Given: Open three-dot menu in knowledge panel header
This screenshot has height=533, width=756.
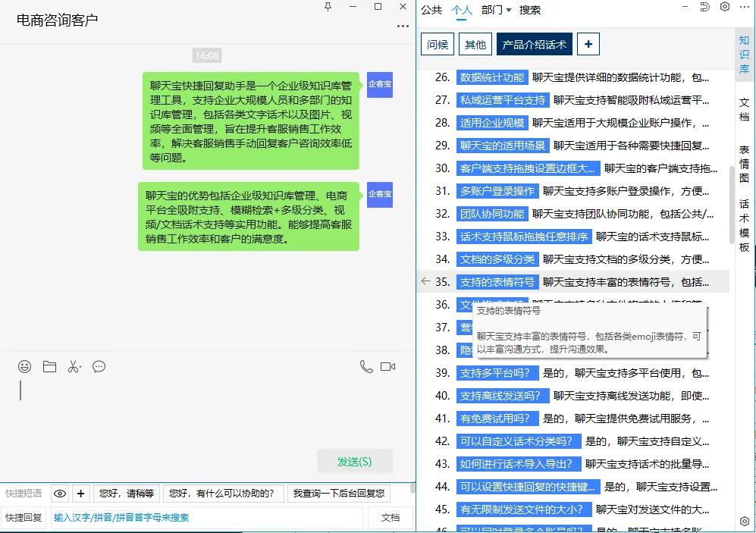Looking at the screenshot, I should pos(745,7).
